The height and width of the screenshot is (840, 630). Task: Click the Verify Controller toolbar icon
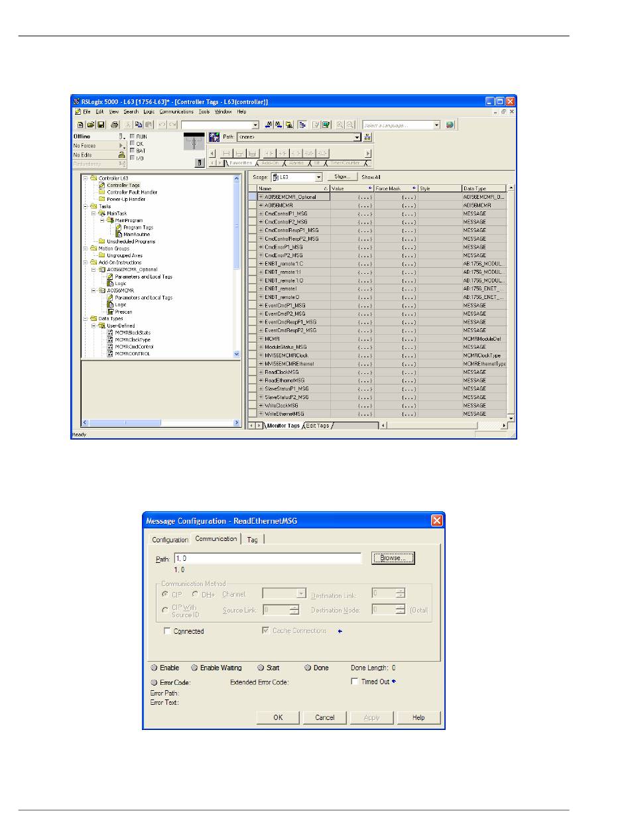326,125
